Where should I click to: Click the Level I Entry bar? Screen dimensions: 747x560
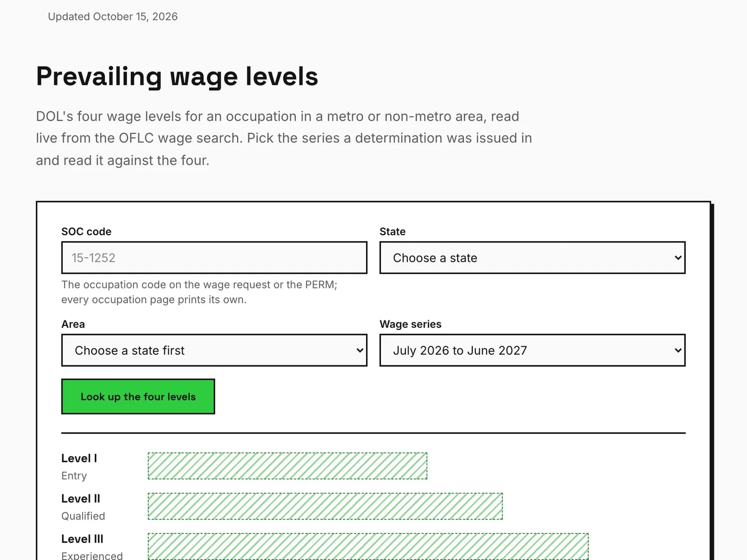coord(288,466)
